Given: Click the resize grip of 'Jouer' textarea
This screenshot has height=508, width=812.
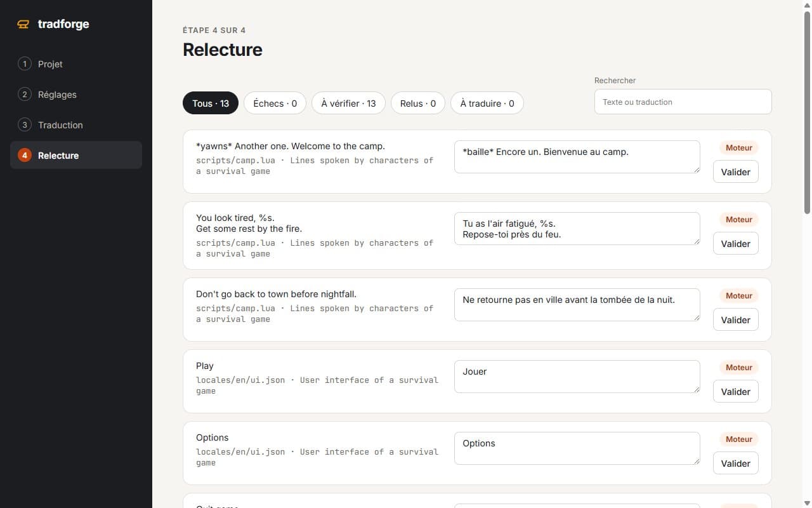Looking at the screenshot, I should (696, 389).
